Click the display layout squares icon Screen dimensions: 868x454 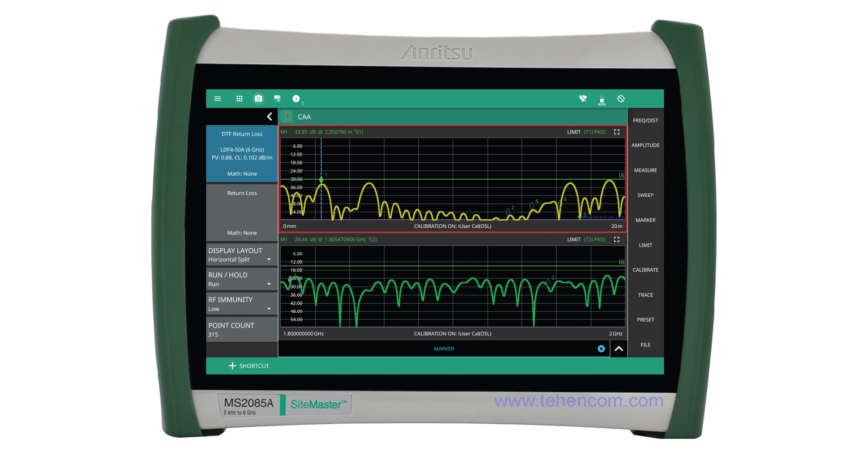(x=277, y=98)
